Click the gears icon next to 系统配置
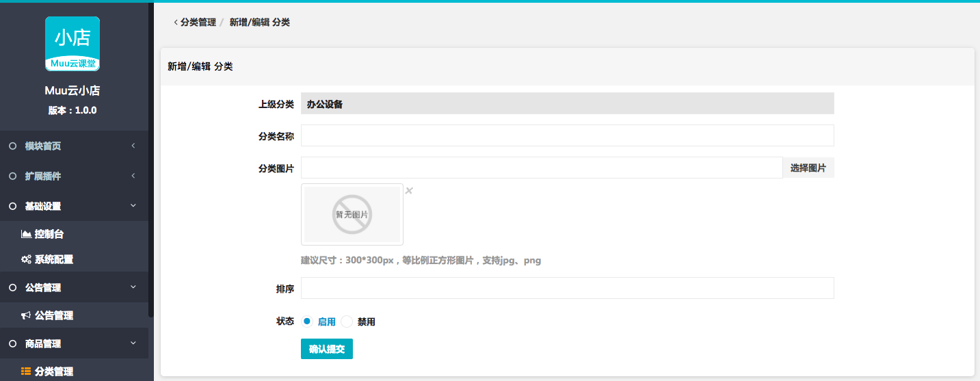Image resolution: width=980 pixels, height=381 pixels. click(x=26, y=260)
